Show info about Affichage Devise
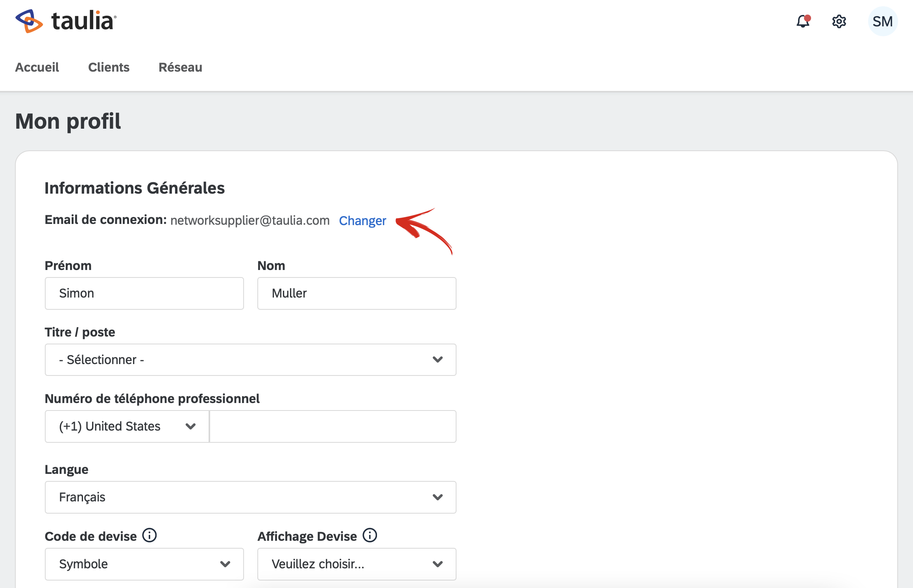 click(370, 535)
